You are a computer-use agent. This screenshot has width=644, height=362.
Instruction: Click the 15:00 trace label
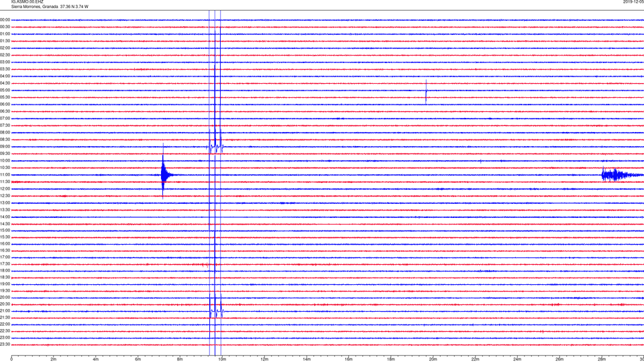click(5, 230)
